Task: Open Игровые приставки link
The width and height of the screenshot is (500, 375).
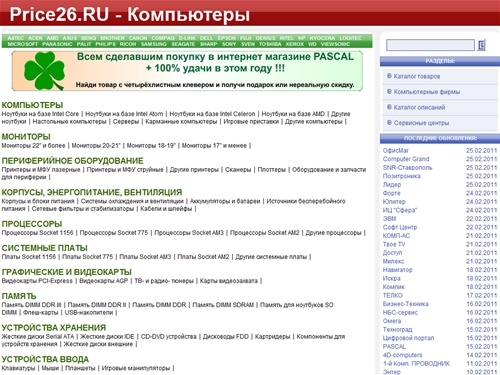Action: tap(251, 122)
